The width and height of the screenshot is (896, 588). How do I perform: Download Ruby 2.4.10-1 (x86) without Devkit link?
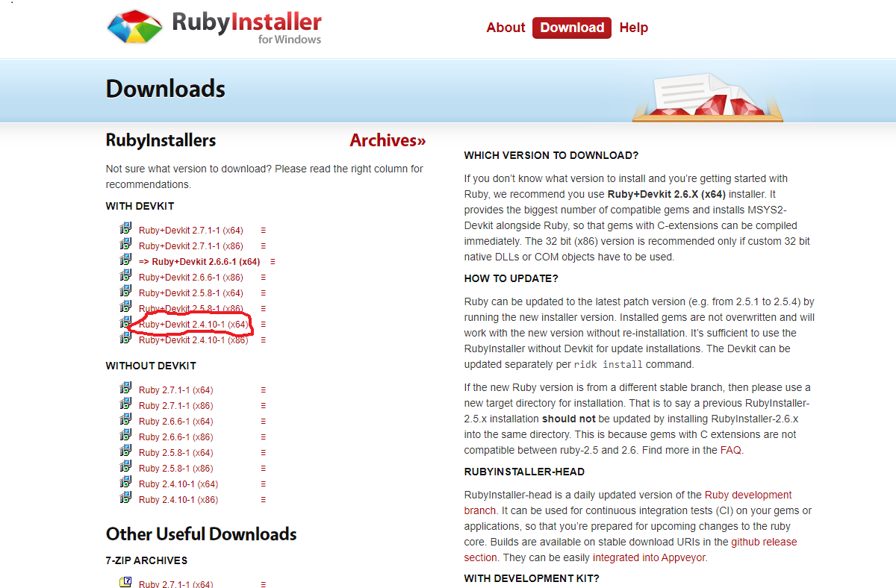pyautogui.click(x=178, y=500)
